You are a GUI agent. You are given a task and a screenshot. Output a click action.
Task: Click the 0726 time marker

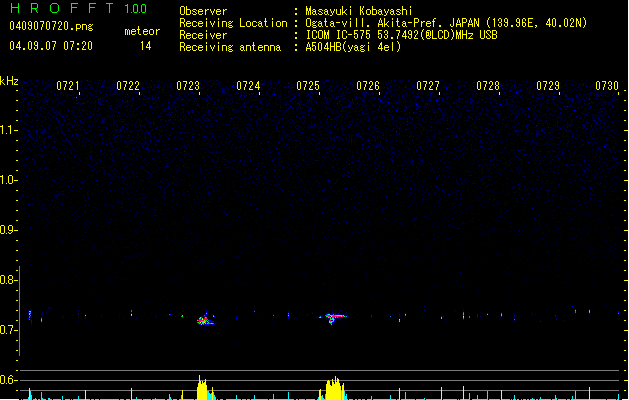coord(368,86)
